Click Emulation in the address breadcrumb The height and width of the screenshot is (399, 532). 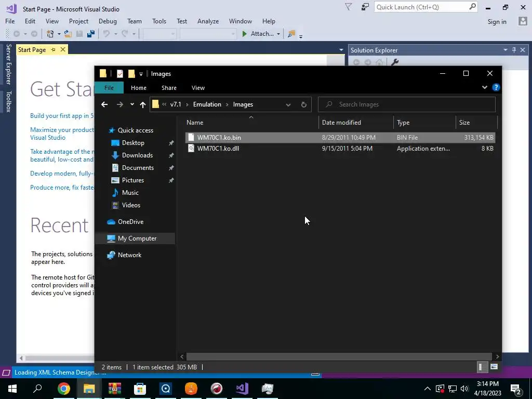pyautogui.click(x=207, y=104)
